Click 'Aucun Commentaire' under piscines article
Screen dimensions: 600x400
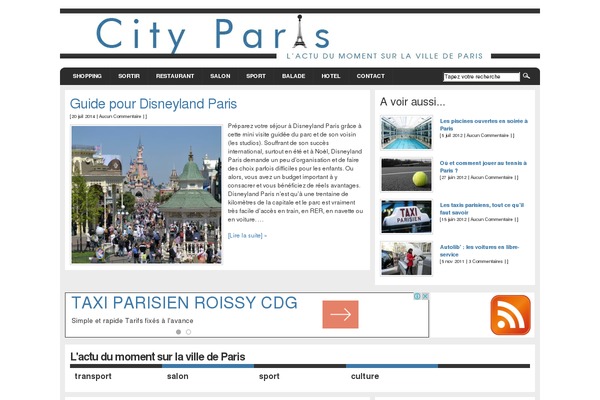click(x=488, y=136)
